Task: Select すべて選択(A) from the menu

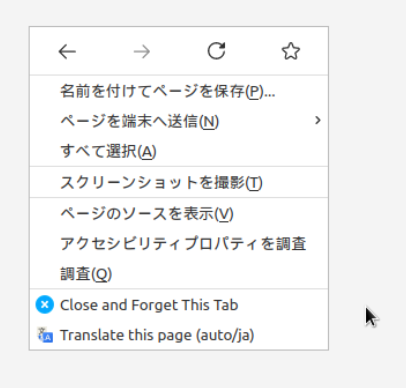Action: coord(179,151)
